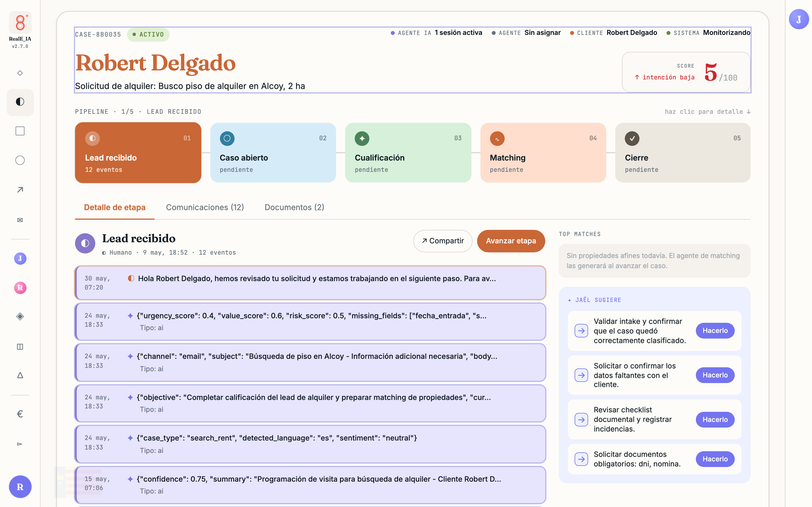Screen dimensions: 812x507
Task: Select the triangle icon in the sidebar
Action: click(20, 375)
